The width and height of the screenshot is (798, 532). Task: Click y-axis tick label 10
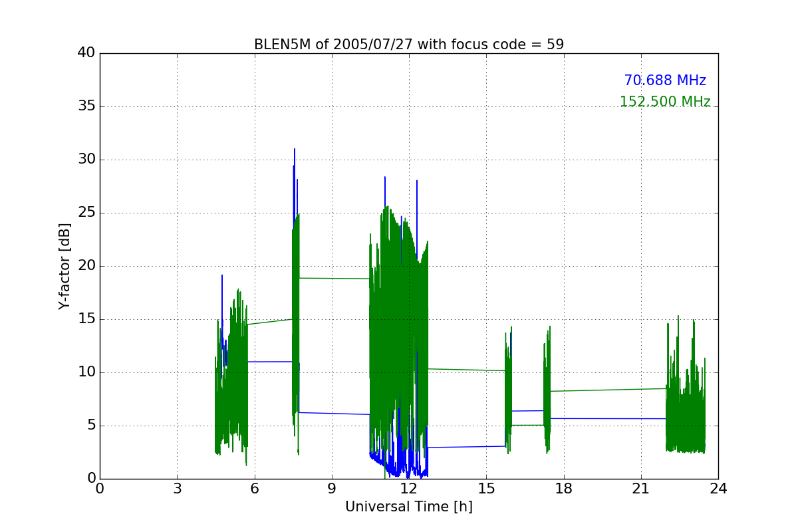(86, 372)
